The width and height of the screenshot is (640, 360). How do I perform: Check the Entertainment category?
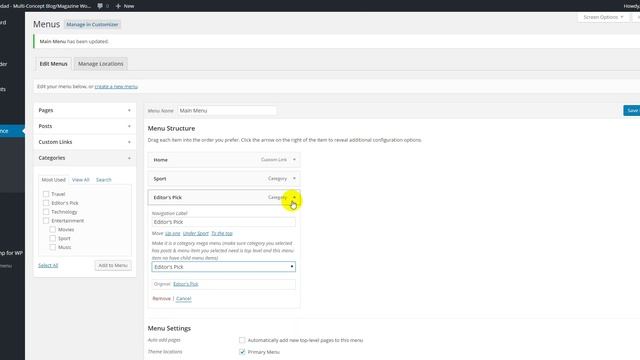[x=46, y=221]
